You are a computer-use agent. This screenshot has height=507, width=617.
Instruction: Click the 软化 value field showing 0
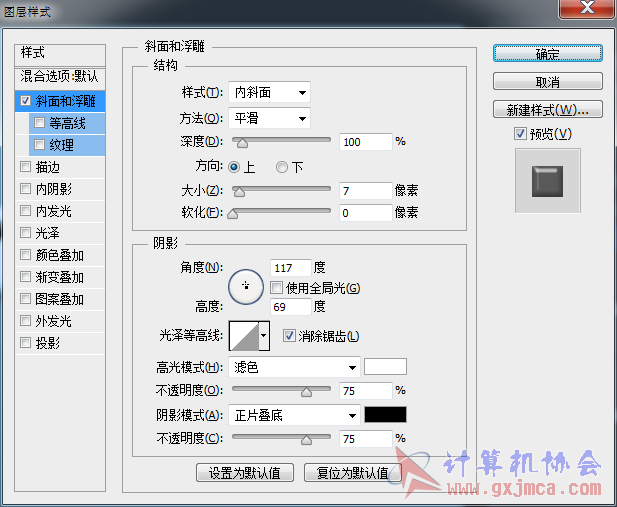pyautogui.click(x=366, y=213)
